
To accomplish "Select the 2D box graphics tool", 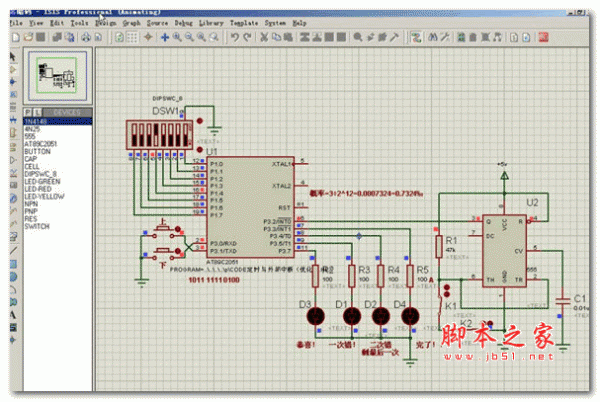I will [x=13, y=264].
